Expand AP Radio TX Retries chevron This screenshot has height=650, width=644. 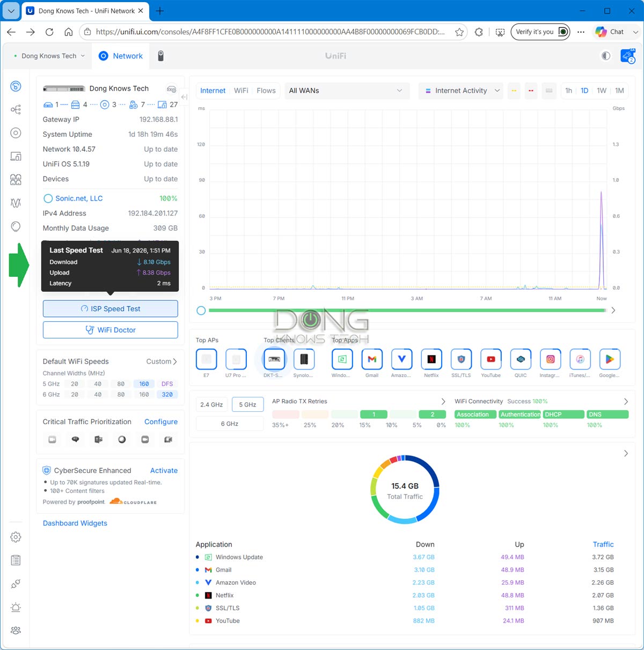(x=443, y=401)
